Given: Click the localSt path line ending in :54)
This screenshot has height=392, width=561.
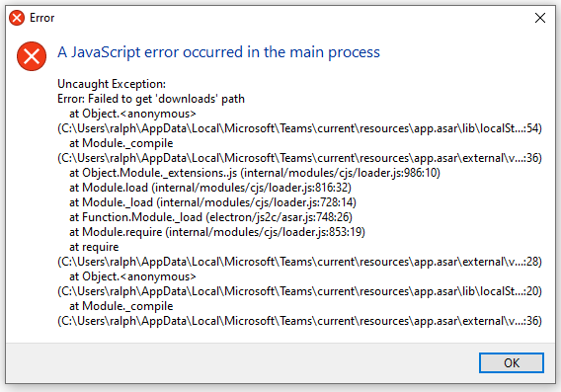Looking at the screenshot, I should click(300, 128).
